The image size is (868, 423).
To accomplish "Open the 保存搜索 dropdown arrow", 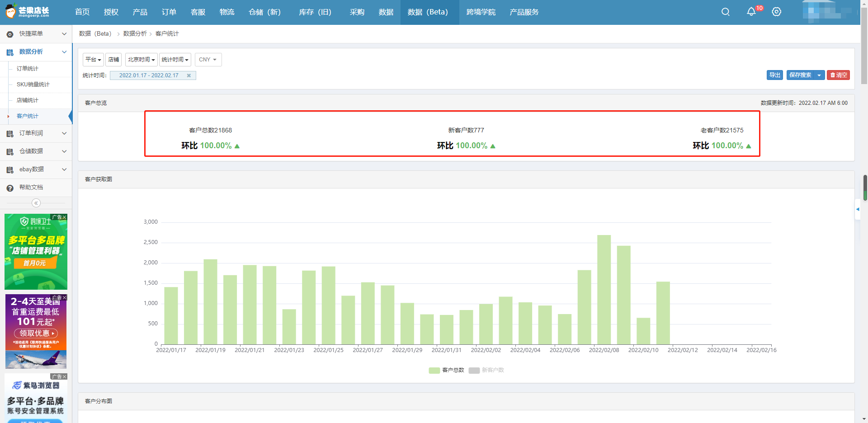I will tap(819, 75).
